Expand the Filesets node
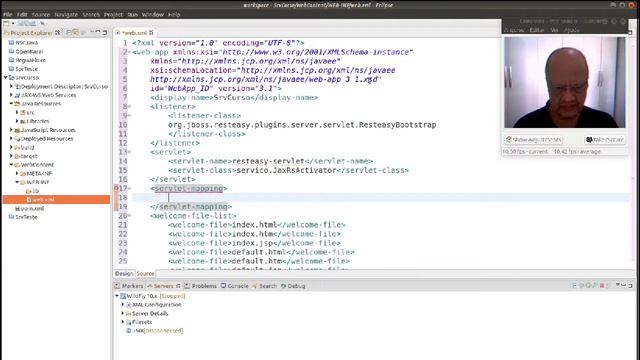 click(x=123, y=322)
